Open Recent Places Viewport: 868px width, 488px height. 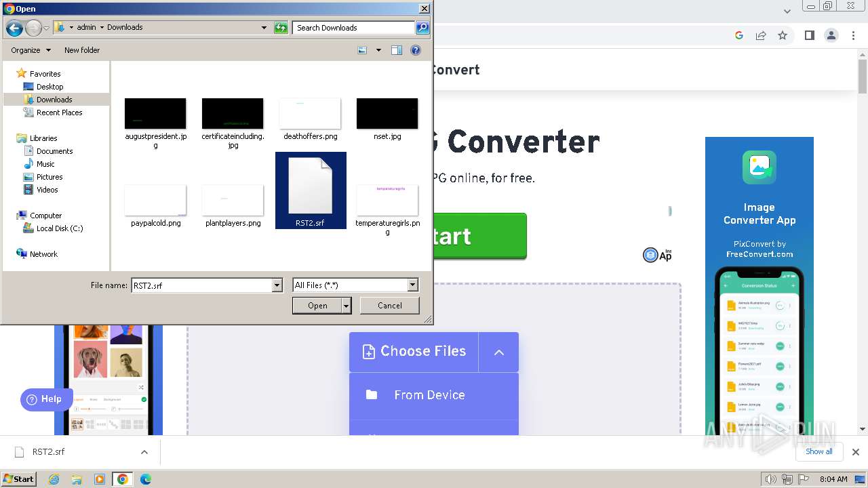[x=60, y=113]
